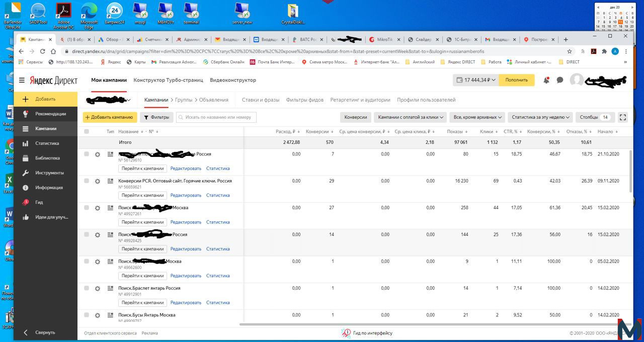Open the balance 17 444,34 ₽ dropdown
Image resolution: width=644 pixels, height=342 pixels.
pos(475,80)
